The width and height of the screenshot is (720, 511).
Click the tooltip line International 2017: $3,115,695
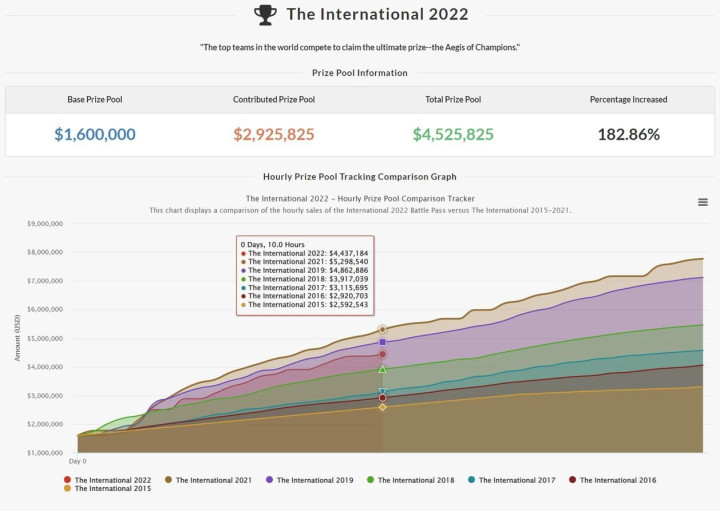tap(304, 287)
